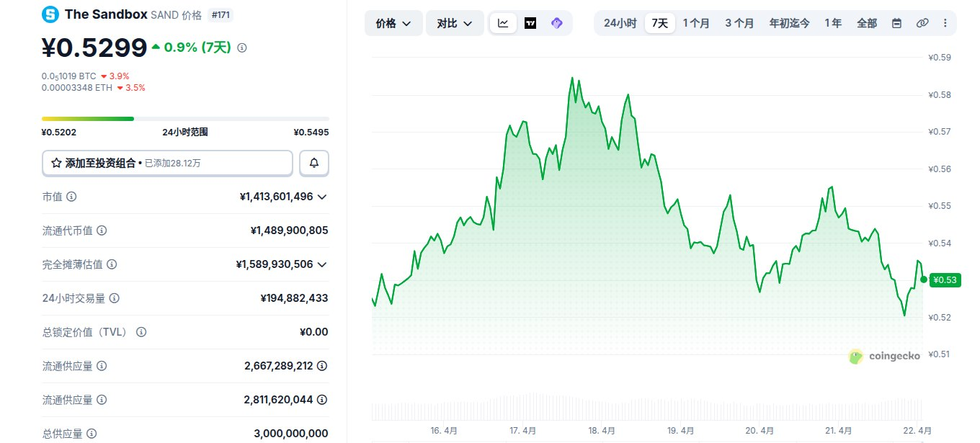This screenshot has height=443, width=980.
Task: Click the bell price alert button
Action: (x=314, y=163)
